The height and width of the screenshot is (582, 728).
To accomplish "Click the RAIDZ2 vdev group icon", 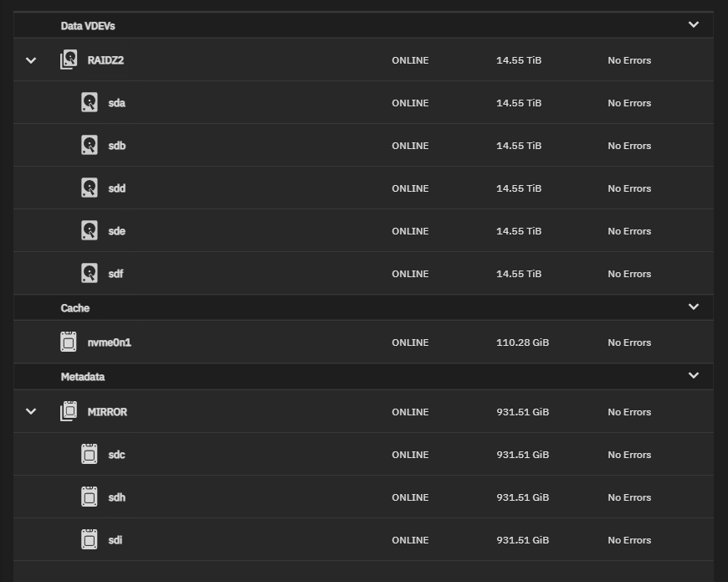I will [69, 60].
